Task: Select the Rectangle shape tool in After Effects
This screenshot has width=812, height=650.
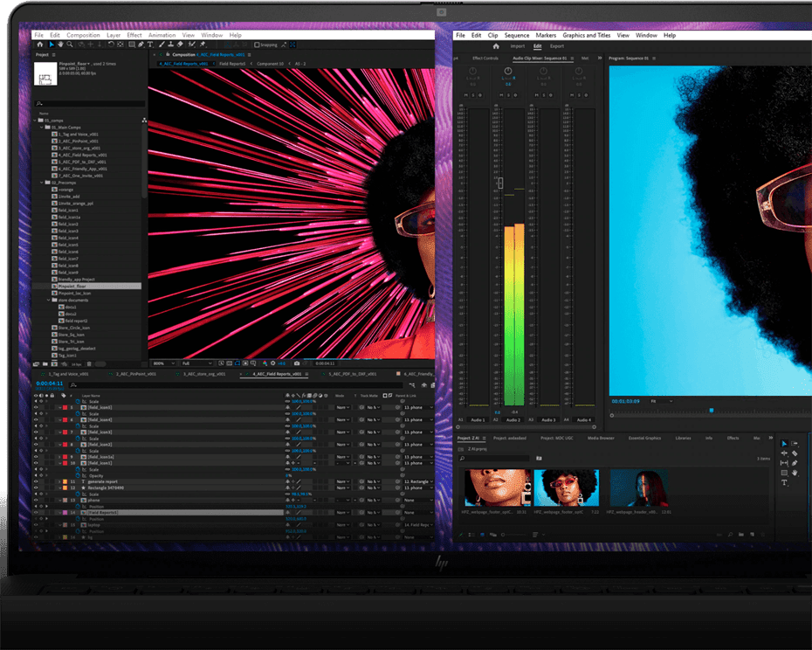Action: (132, 45)
